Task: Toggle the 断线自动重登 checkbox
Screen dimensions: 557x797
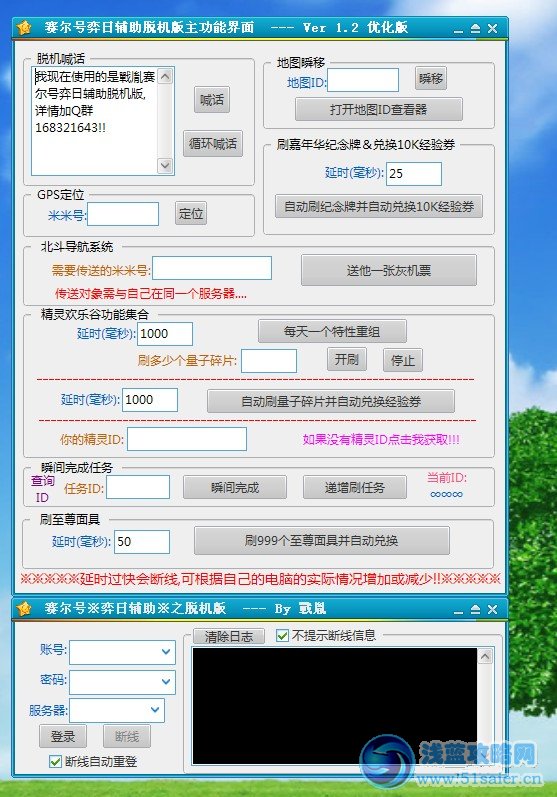Action: (55, 761)
